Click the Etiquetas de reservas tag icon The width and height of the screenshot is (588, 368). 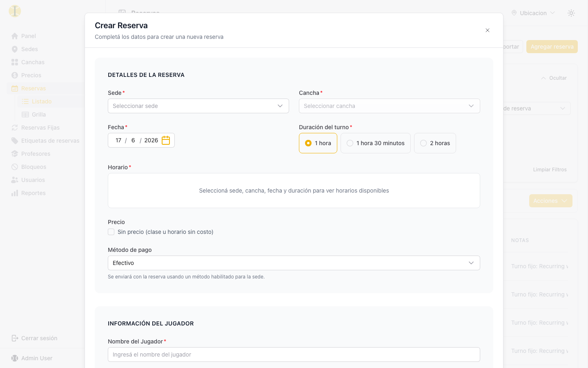(15, 141)
